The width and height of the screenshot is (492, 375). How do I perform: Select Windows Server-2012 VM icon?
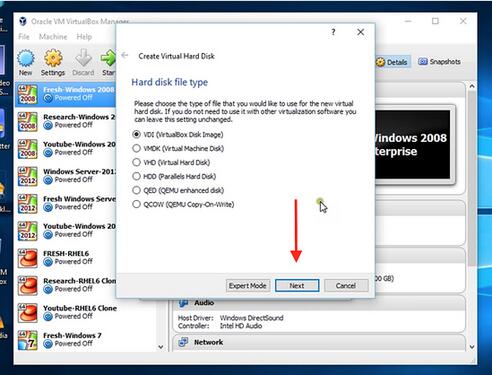click(x=28, y=176)
